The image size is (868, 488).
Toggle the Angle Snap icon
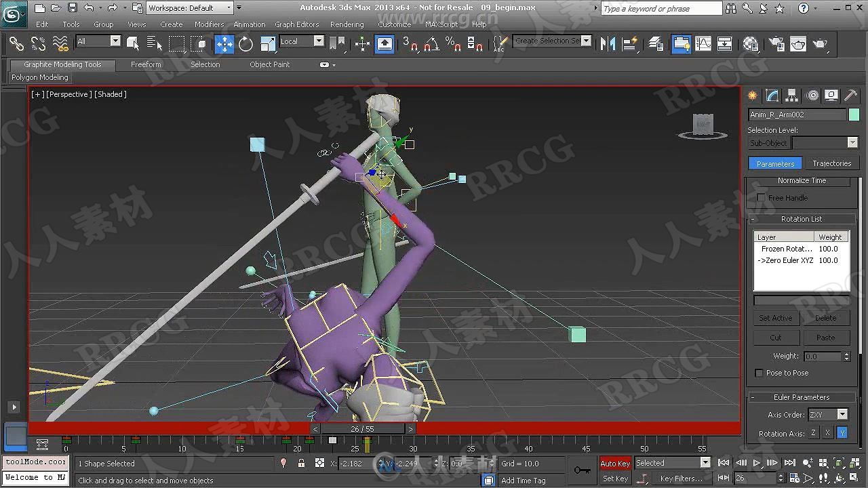[431, 44]
